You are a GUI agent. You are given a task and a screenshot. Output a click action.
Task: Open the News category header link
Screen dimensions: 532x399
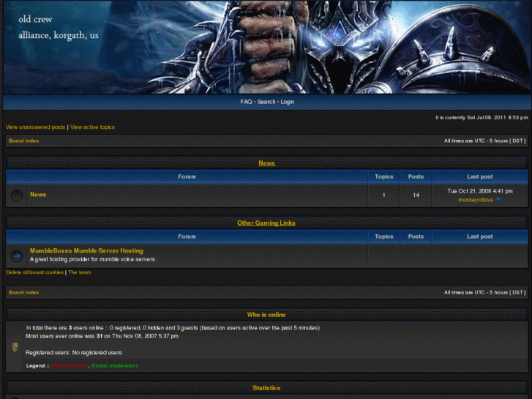[266, 163]
